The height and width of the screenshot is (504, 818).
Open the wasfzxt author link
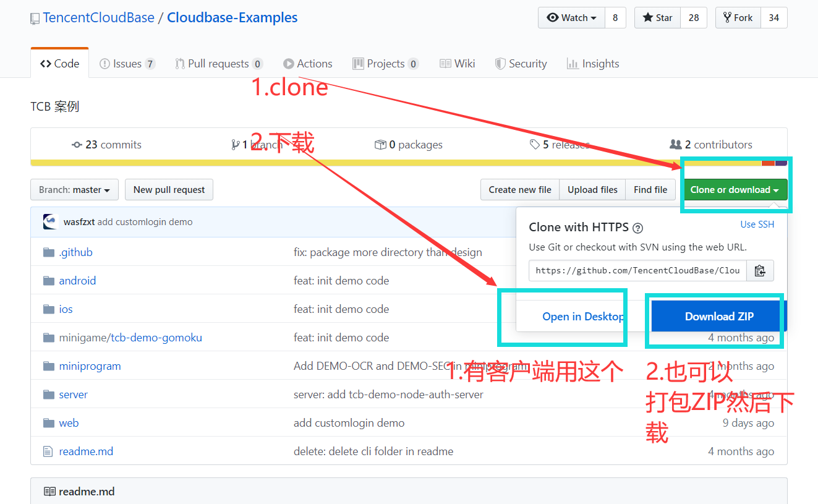[x=79, y=221]
